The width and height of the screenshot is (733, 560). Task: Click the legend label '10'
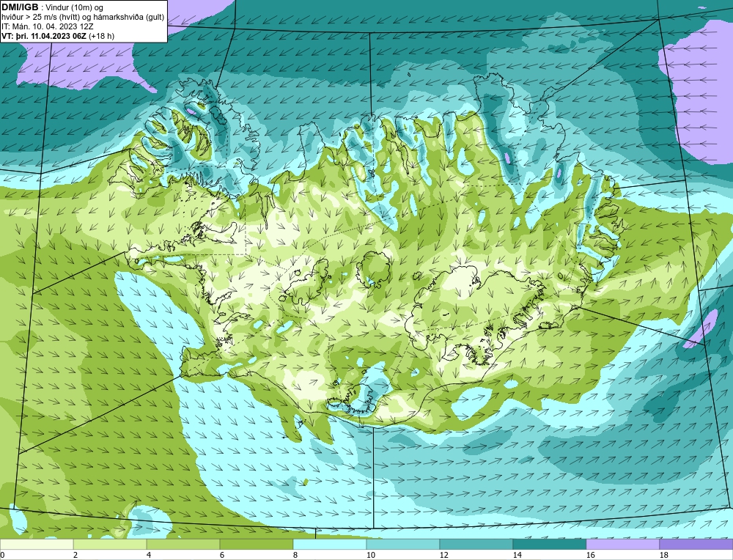(x=371, y=555)
